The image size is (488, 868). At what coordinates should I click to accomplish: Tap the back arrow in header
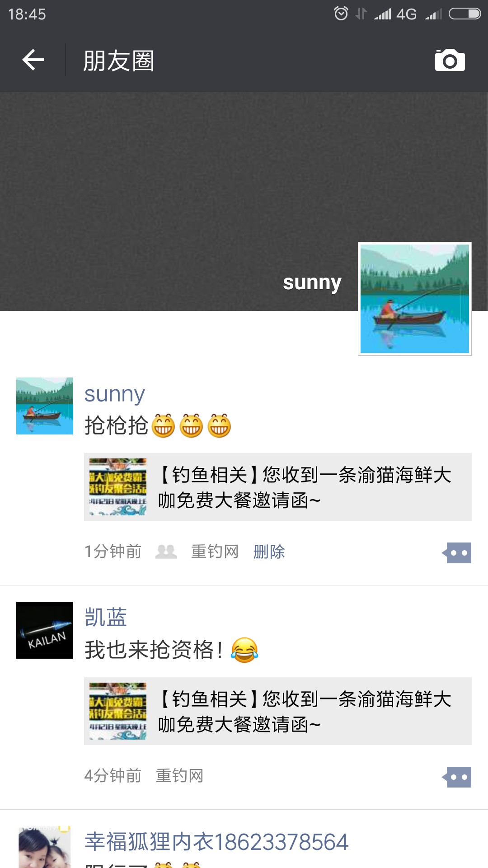pyautogui.click(x=33, y=60)
